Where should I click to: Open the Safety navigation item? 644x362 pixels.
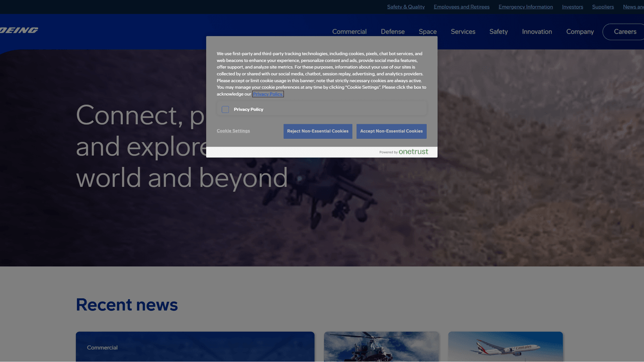499,32
